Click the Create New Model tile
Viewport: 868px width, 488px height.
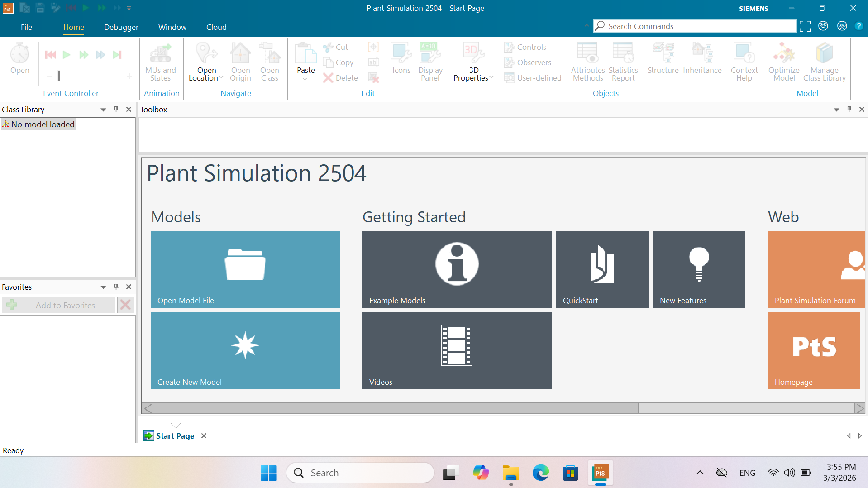[x=245, y=351]
